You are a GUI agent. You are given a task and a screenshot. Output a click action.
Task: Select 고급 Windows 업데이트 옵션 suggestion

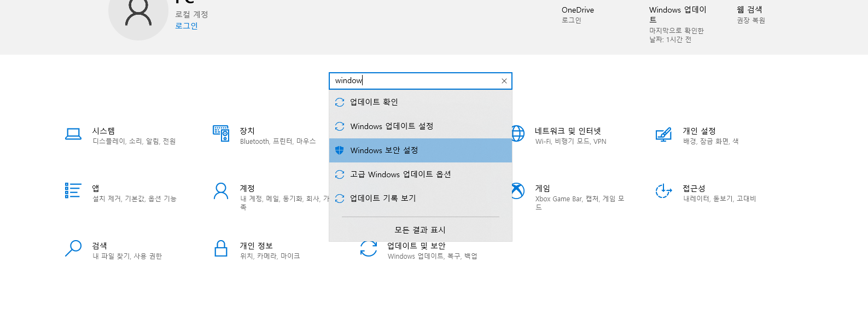(421, 174)
